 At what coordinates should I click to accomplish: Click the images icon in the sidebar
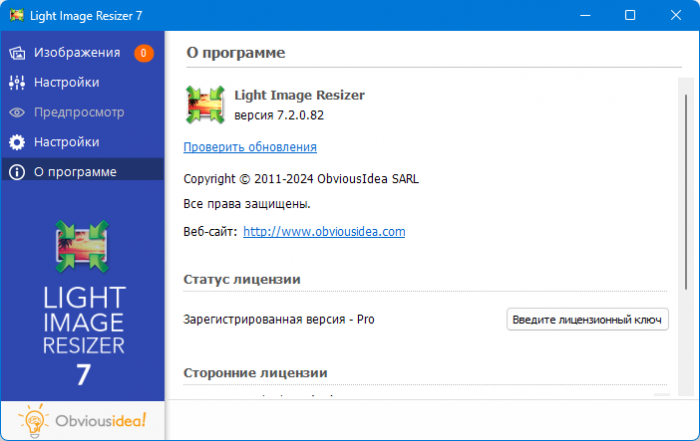(x=17, y=53)
